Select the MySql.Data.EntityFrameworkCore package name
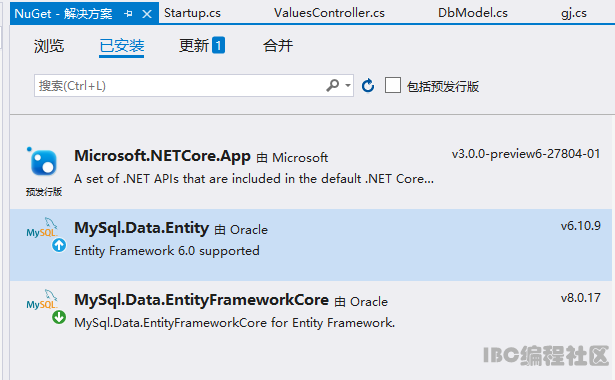615x380 pixels. click(202, 300)
